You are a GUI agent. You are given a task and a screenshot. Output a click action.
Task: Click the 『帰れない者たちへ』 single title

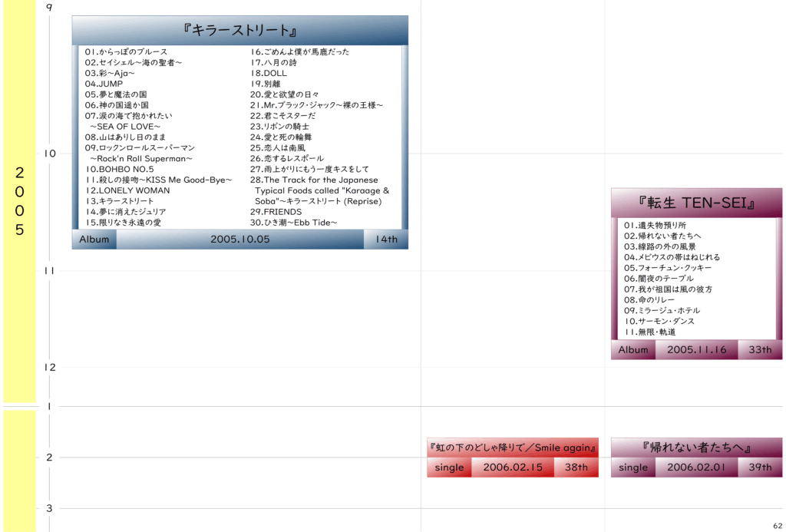[696, 448]
